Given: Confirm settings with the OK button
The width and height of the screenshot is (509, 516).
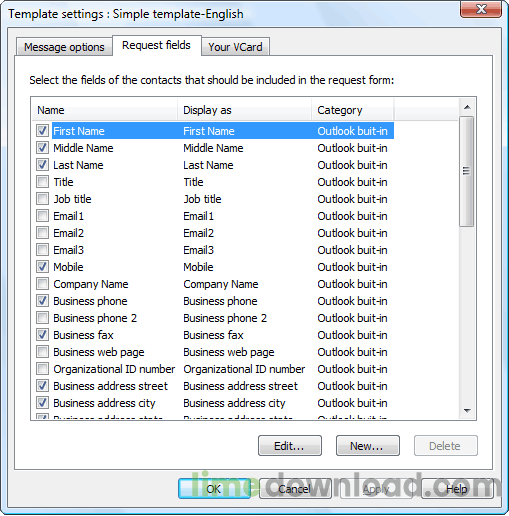Looking at the screenshot, I should click(x=214, y=489).
